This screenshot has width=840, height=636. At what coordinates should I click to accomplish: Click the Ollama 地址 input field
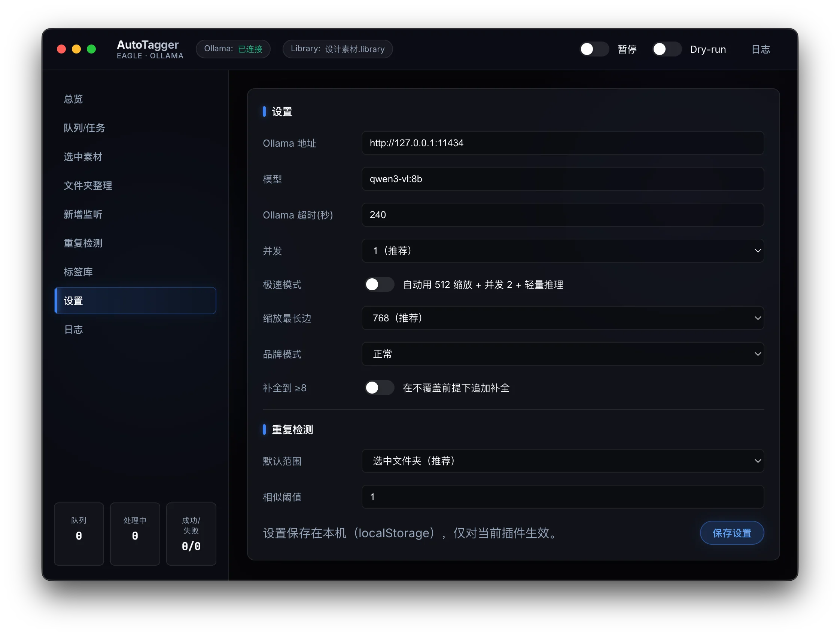pyautogui.click(x=562, y=143)
